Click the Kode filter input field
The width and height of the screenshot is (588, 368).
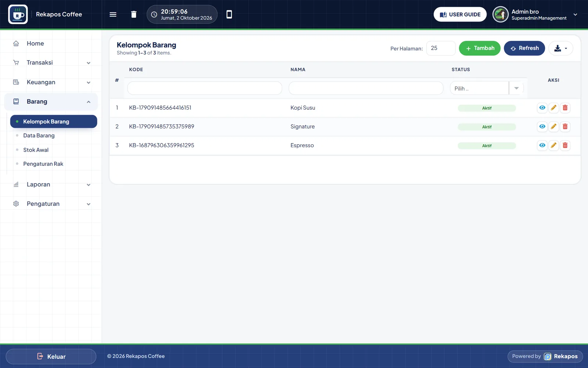point(205,88)
